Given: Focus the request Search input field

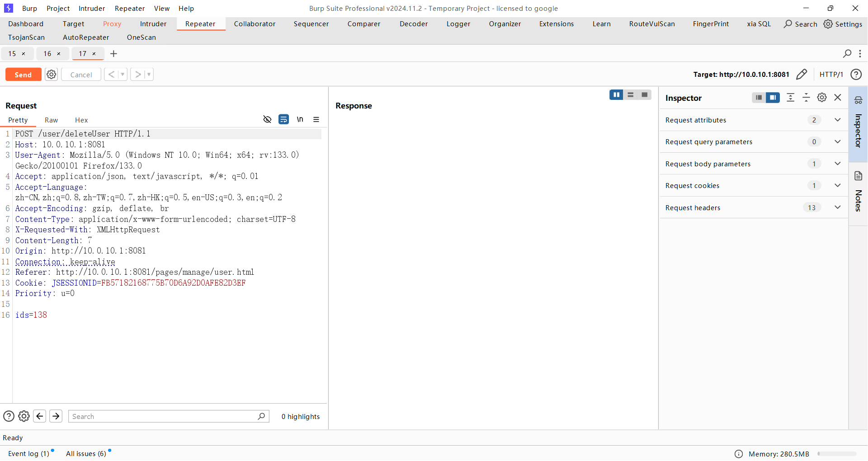Looking at the screenshot, I should click(x=169, y=416).
